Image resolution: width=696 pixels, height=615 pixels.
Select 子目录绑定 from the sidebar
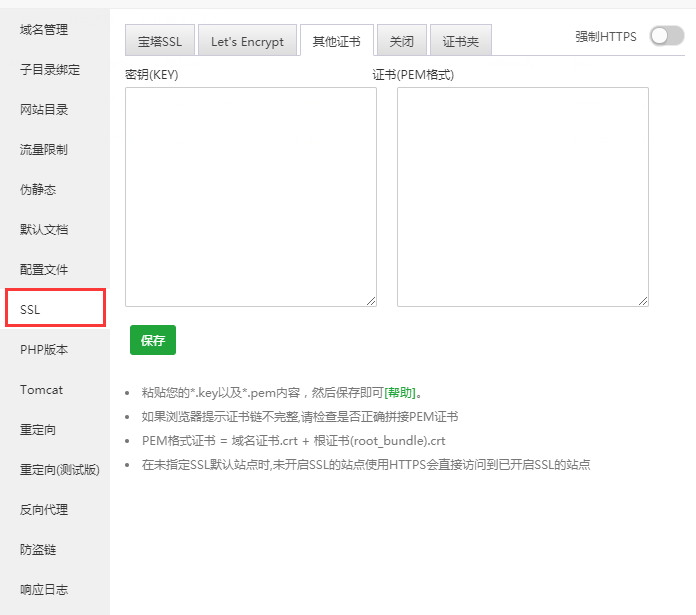pos(50,70)
